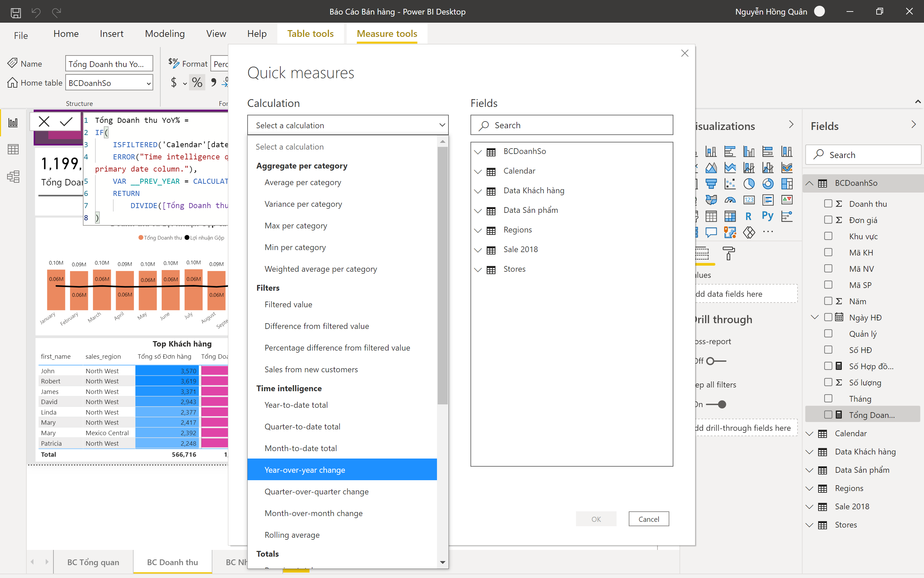This screenshot has width=924, height=578.
Task: Cancel formula edit with the X icon
Action: pyautogui.click(x=44, y=122)
